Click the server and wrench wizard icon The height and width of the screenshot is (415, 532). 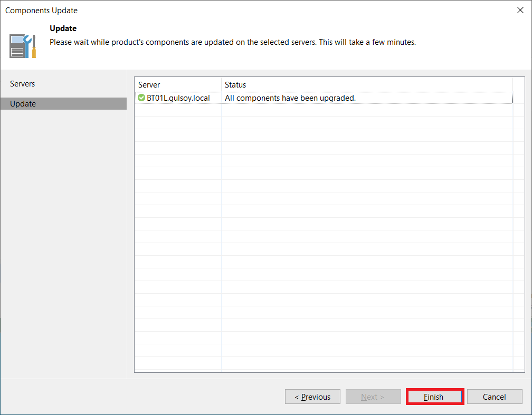(23, 46)
